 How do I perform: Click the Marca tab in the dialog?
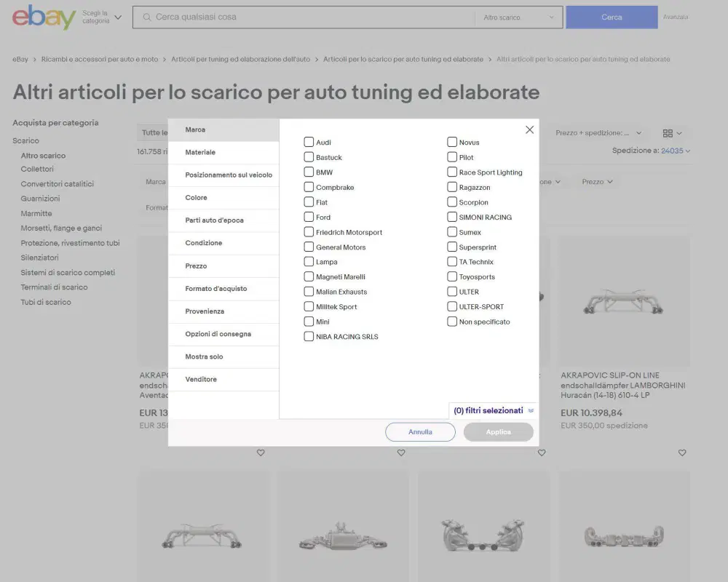point(223,130)
